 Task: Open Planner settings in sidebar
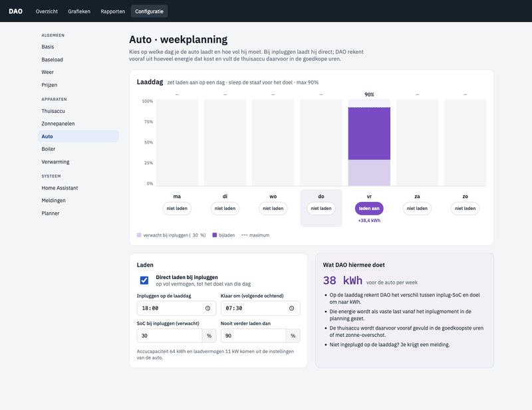pos(78,213)
